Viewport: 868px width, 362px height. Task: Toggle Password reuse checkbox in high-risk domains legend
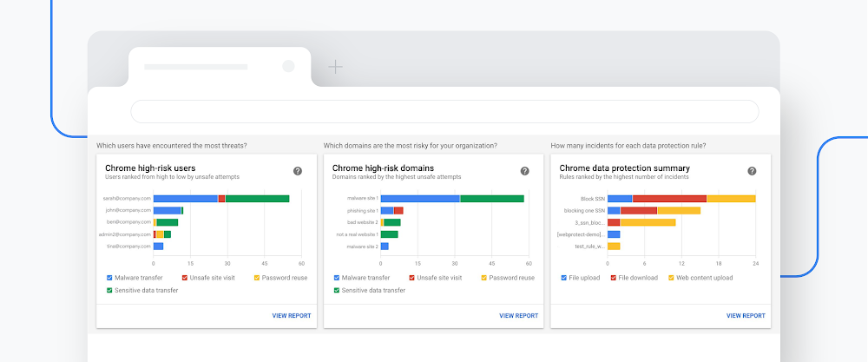(x=483, y=278)
